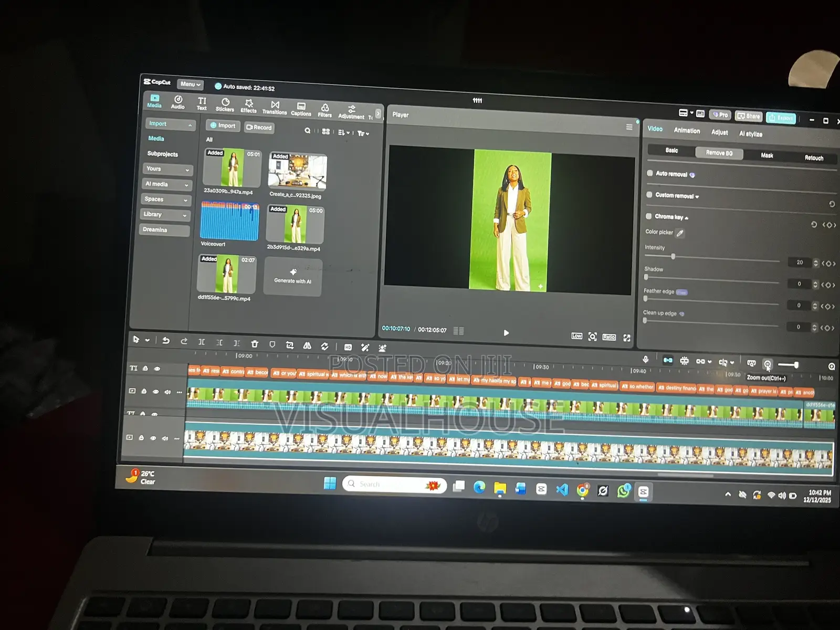Screen dimensions: 840x630
Task: Open the Effects panel
Action: [x=249, y=106]
